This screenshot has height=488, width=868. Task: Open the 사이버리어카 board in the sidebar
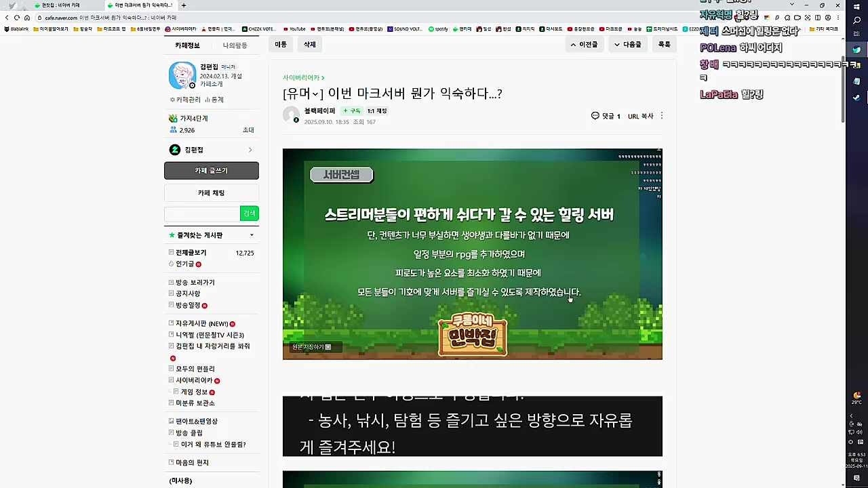(194, 380)
